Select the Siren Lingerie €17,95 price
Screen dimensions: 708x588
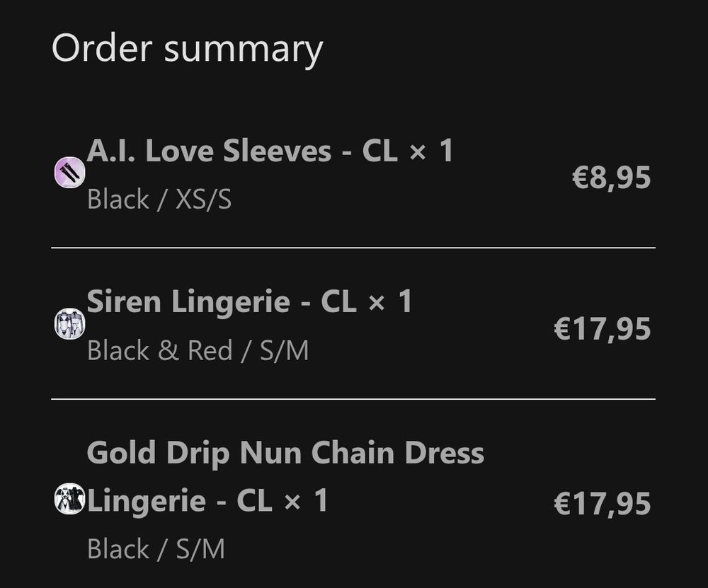(x=603, y=328)
